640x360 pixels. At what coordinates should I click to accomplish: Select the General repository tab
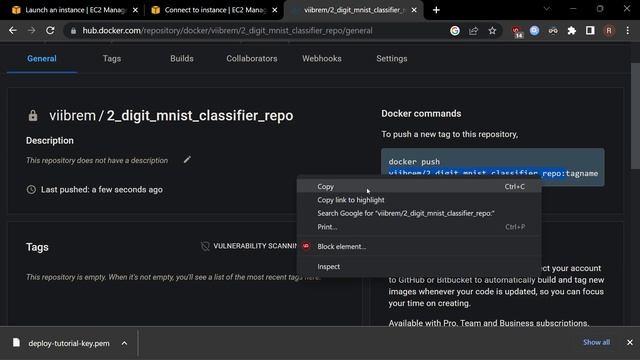point(42,59)
